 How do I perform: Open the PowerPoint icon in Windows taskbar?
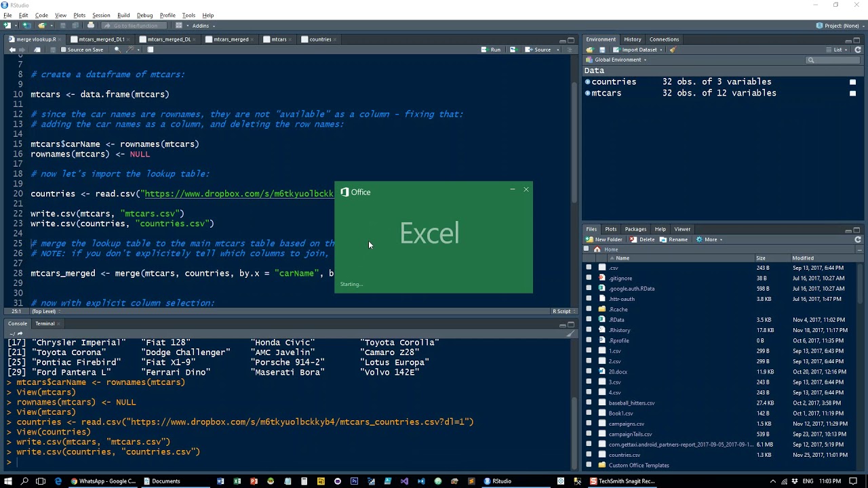coord(254,481)
